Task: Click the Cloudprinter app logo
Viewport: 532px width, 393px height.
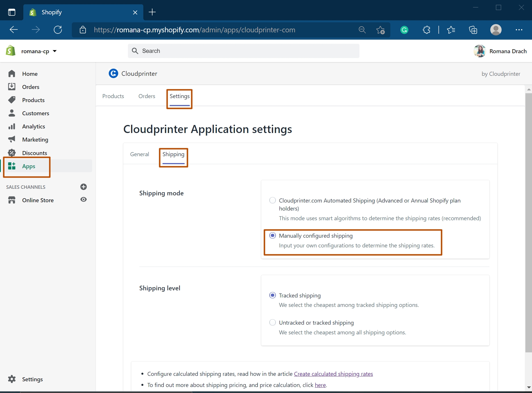Action: (113, 74)
